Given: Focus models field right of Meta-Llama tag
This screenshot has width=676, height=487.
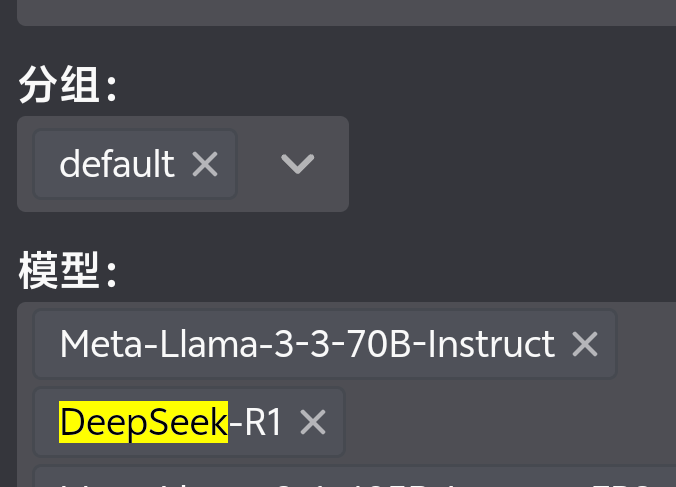Looking at the screenshot, I should click(647, 344).
